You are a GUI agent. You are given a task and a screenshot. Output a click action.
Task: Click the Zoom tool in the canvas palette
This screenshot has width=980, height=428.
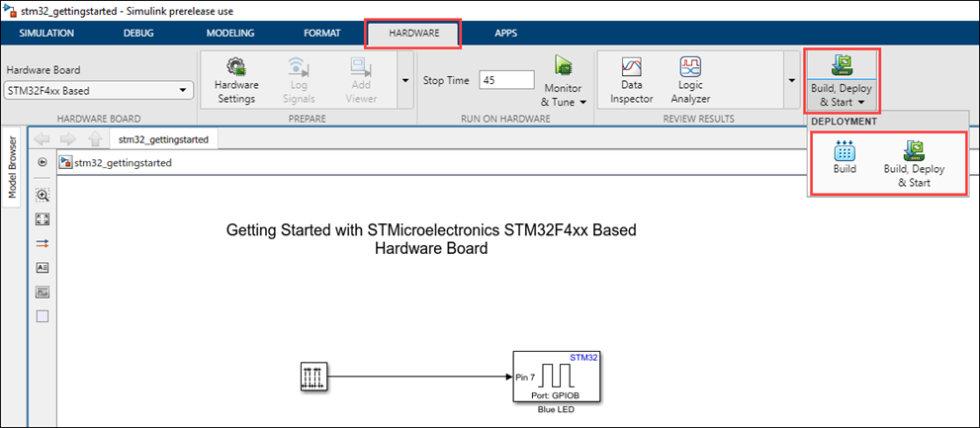click(x=43, y=195)
